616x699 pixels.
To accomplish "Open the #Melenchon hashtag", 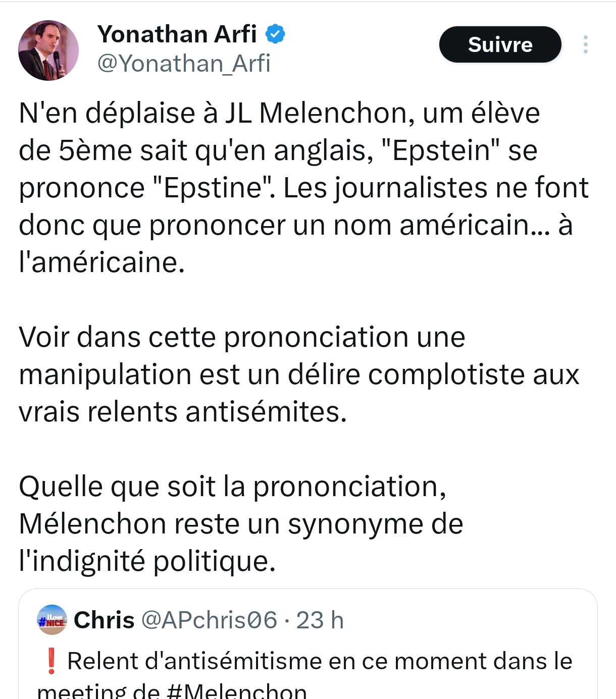I will pos(236,691).
